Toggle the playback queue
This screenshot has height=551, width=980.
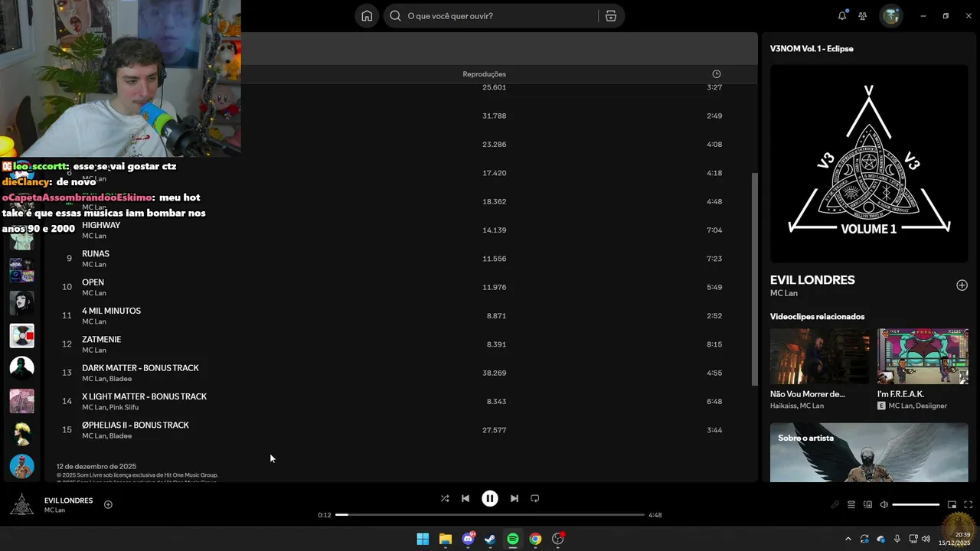point(851,504)
